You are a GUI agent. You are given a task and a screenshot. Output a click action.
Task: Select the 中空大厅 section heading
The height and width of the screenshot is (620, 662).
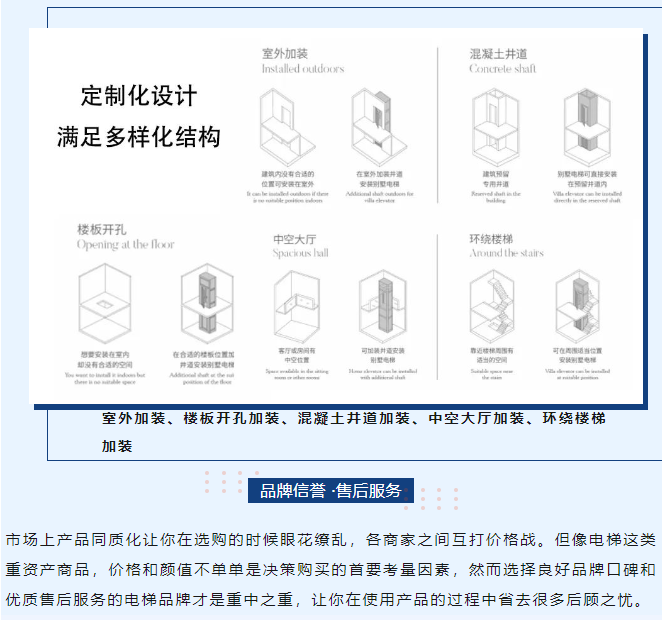click(295, 239)
